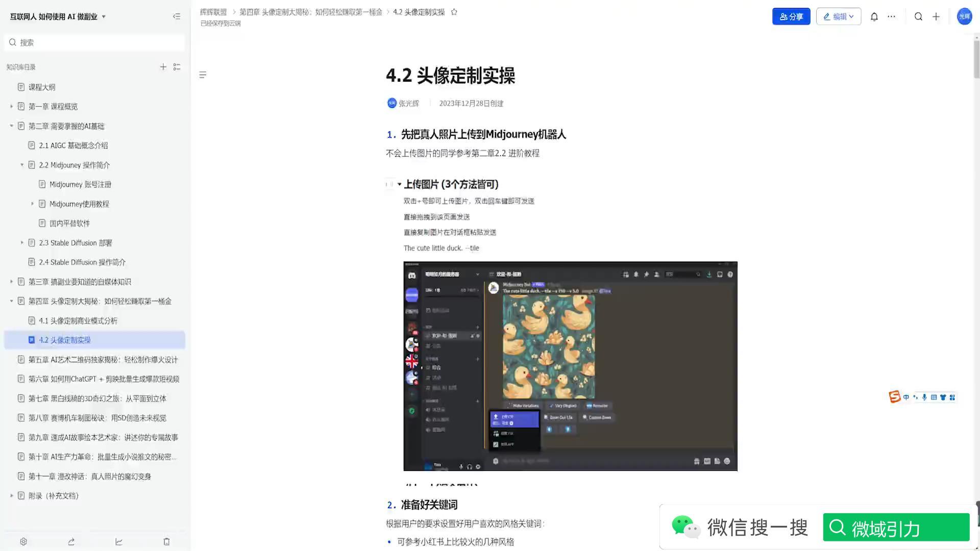
Task: Open 第六章 如何用ChatGPT + 剪映 page
Action: coord(104,379)
